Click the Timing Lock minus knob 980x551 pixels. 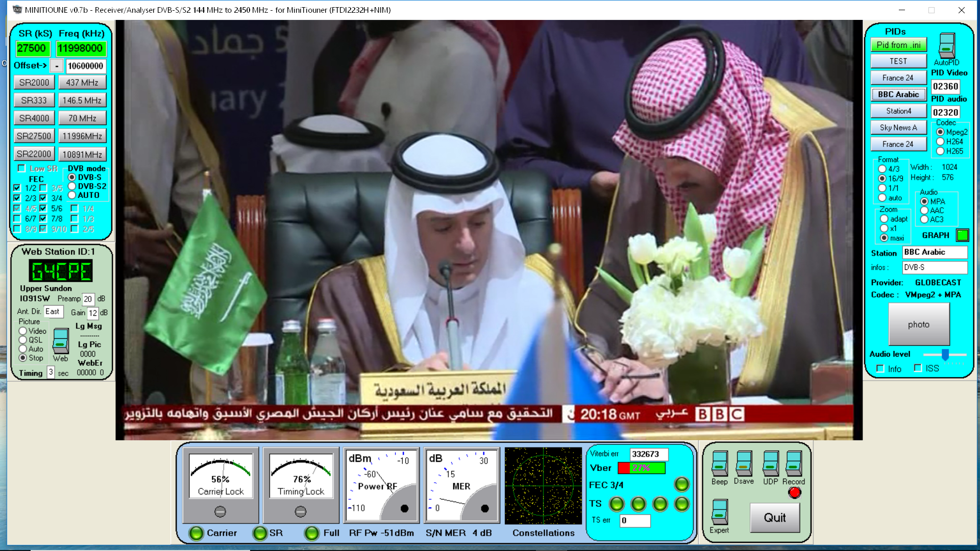tap(301, 511)
